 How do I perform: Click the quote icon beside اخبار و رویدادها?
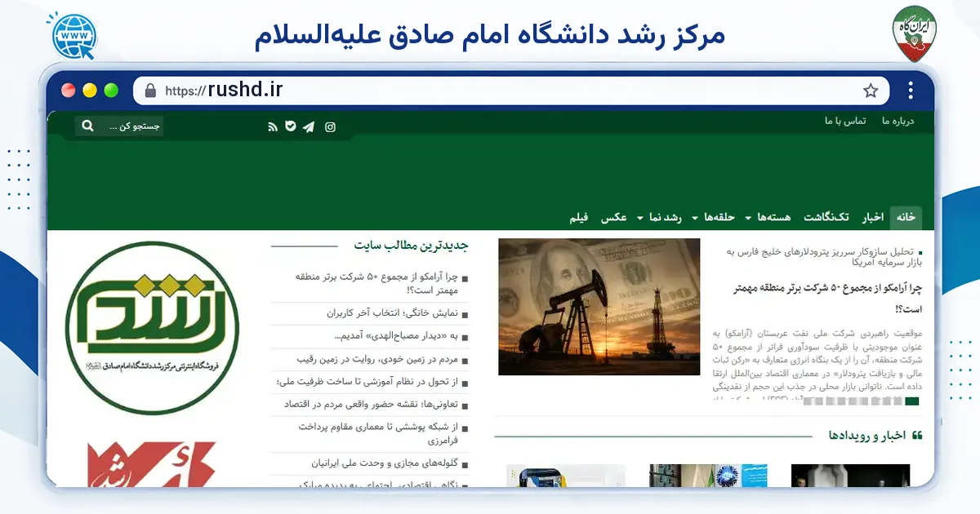click(916, 436)
